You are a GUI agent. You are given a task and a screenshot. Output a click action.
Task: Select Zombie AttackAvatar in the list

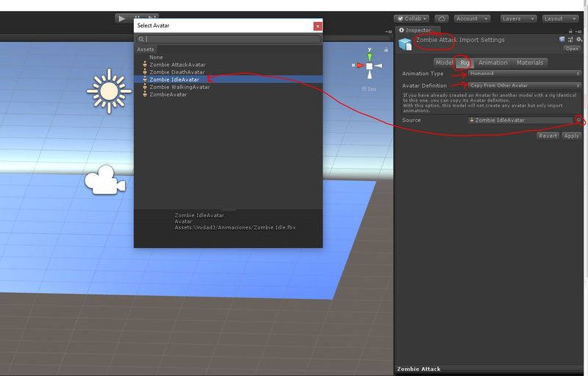(x=228, y=65)
